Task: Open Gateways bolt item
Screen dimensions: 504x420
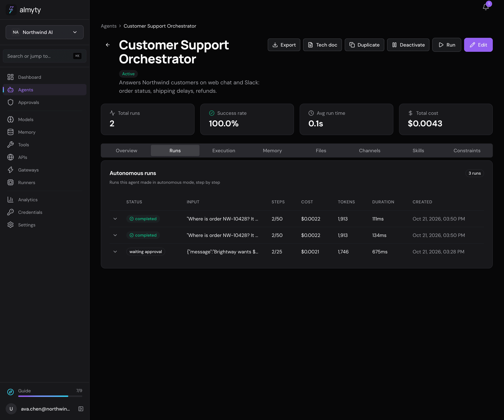Action: [44, 170]
